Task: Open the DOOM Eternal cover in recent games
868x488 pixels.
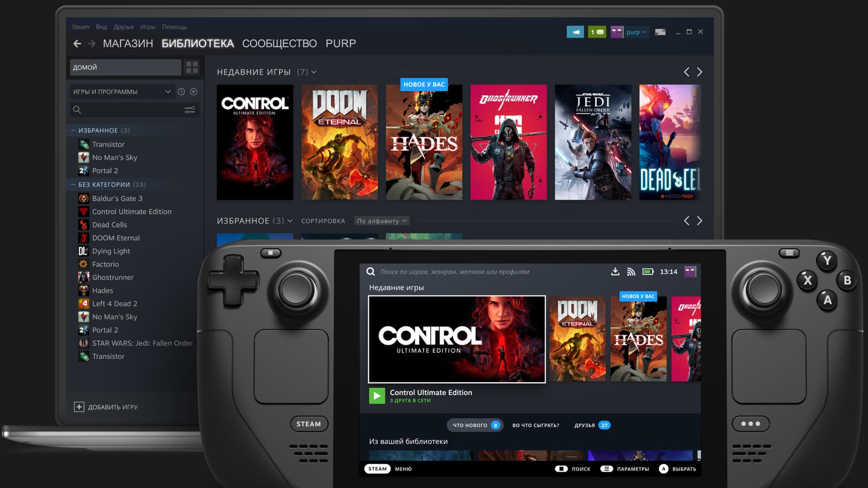Action: pyautogui.click(x=340, y=142)
